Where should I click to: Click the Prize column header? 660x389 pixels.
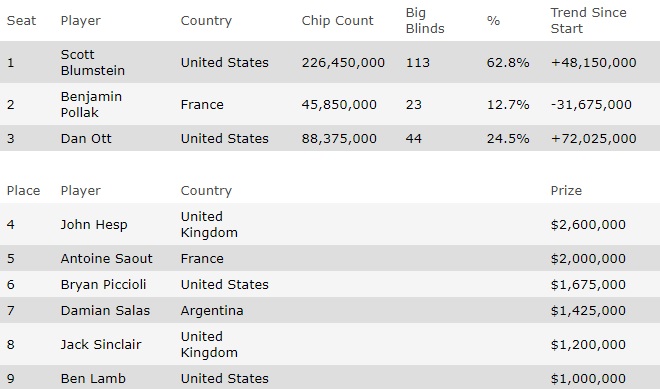[566, 191]
